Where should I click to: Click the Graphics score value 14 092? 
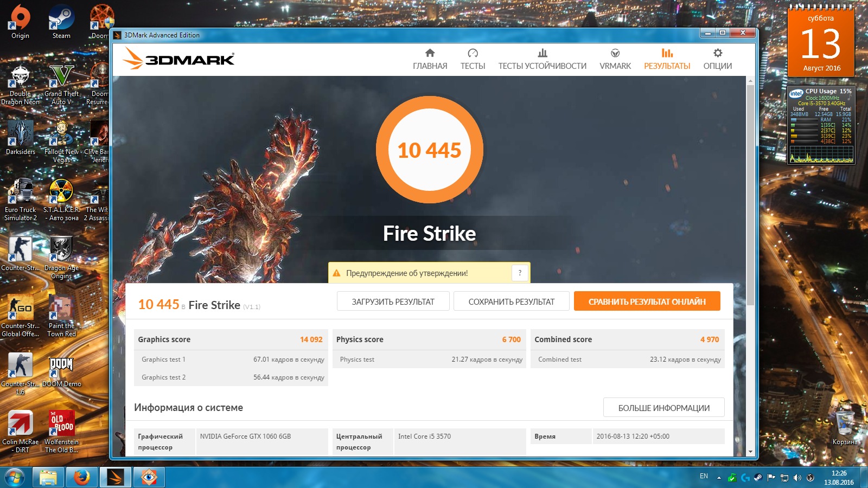pos(311,339)
